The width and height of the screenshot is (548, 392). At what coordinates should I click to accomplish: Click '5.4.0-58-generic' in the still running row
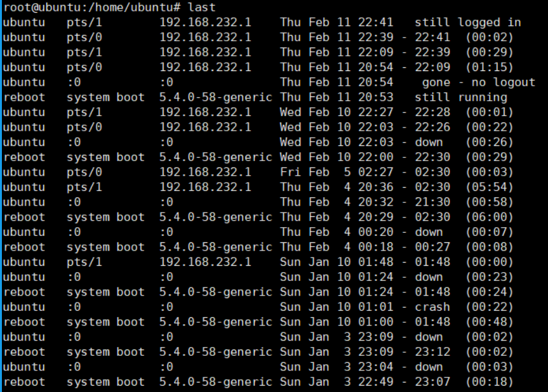tap(216, 98)
